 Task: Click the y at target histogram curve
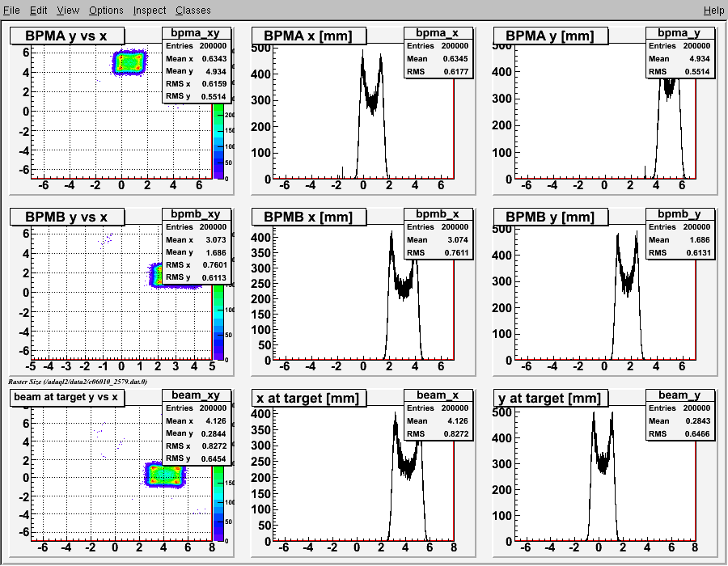[603, 478]
